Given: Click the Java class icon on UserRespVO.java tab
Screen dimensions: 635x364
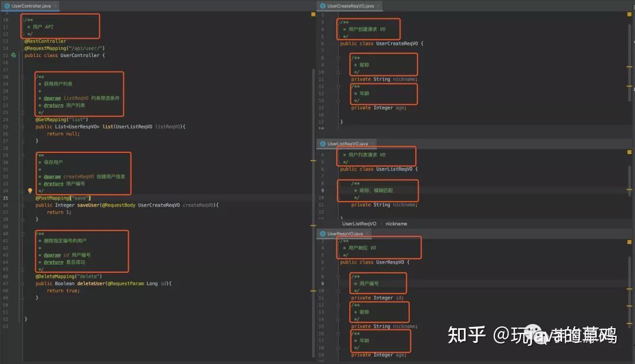Looking at the screenshot, I should tap(322, 233).
